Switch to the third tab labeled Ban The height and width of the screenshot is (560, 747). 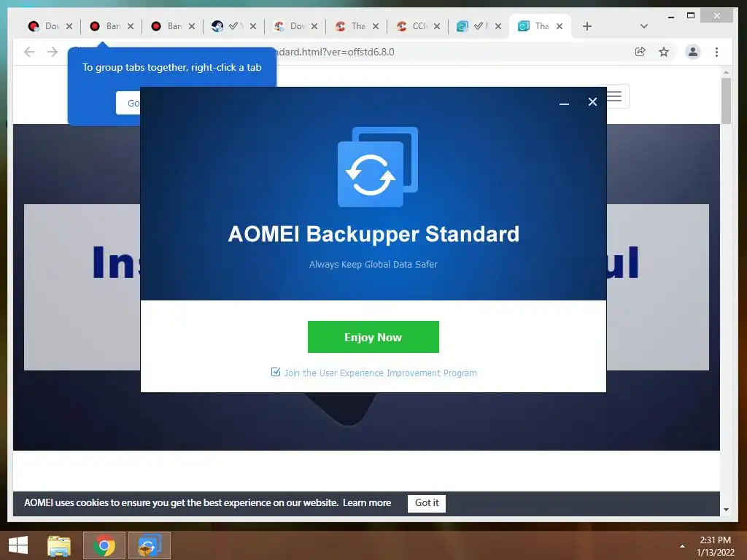pyautogui.click(x=167, y=26)
